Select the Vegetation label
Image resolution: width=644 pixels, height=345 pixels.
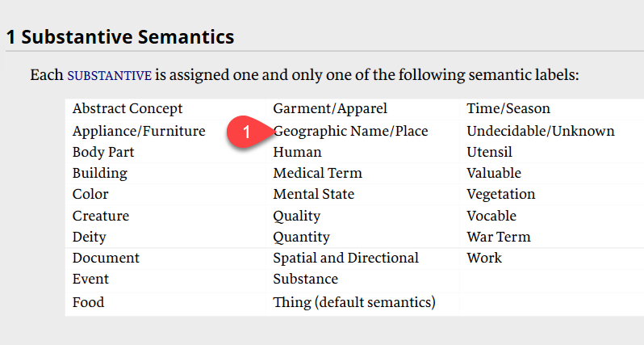point(500,194)
